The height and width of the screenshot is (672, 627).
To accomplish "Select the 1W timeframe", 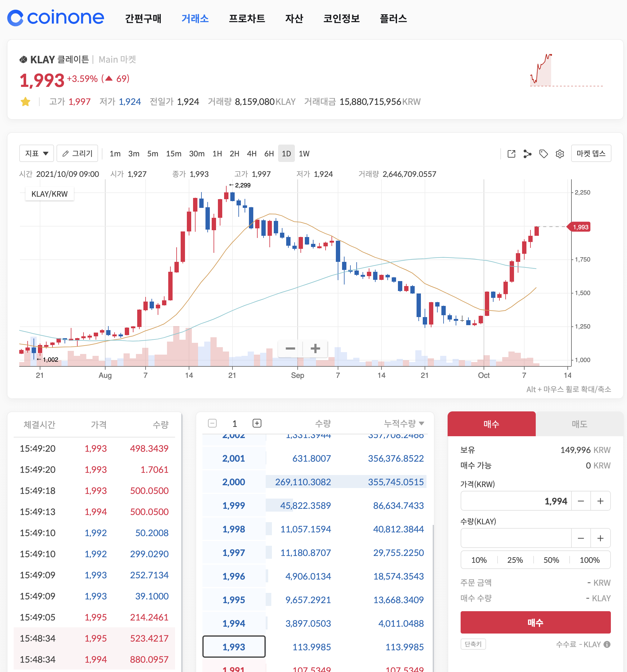I will (304, 154).
